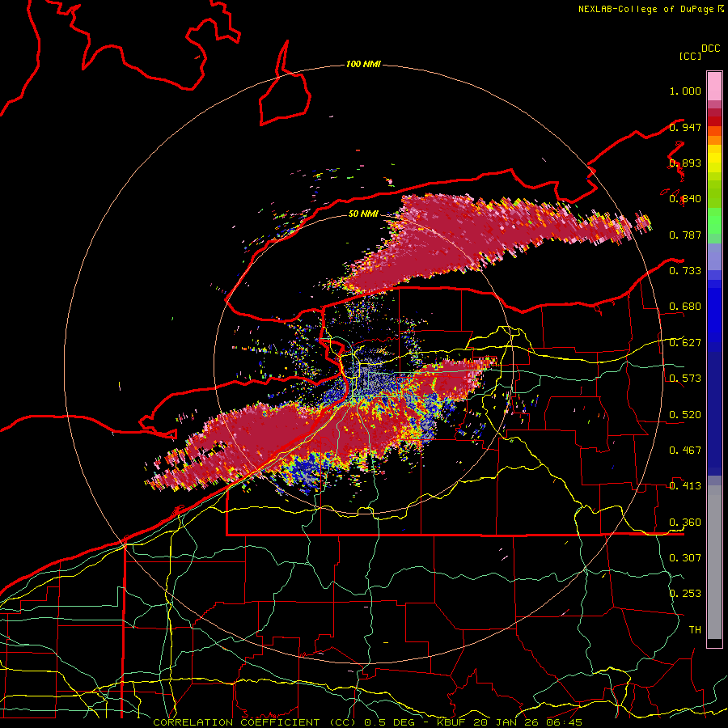Pick the yellow segment of the color bar

714,159
